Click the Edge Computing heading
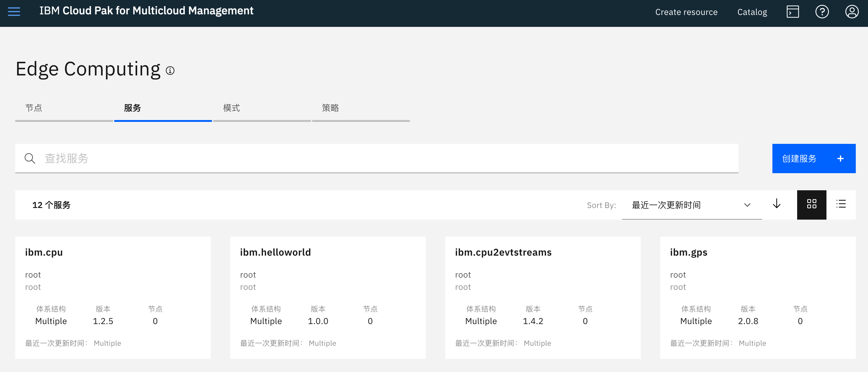 pyautogui.click(x=88, y=69)
